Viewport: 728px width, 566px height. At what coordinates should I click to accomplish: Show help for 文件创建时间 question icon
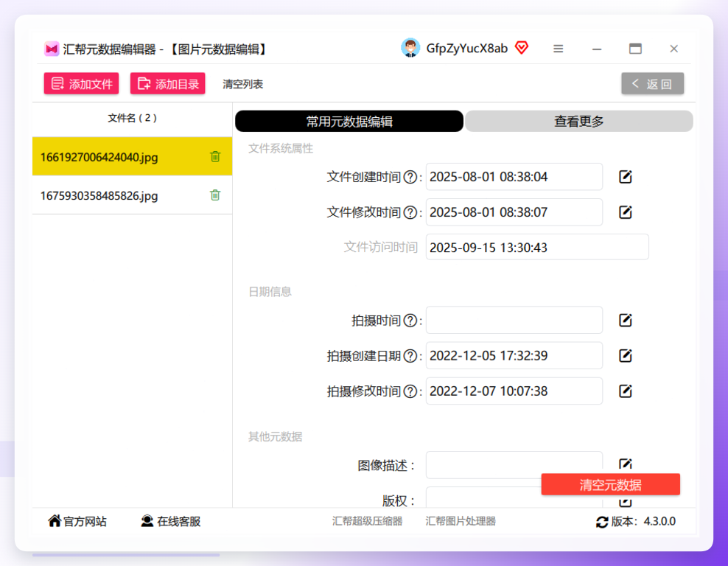[x=410, y=177]
